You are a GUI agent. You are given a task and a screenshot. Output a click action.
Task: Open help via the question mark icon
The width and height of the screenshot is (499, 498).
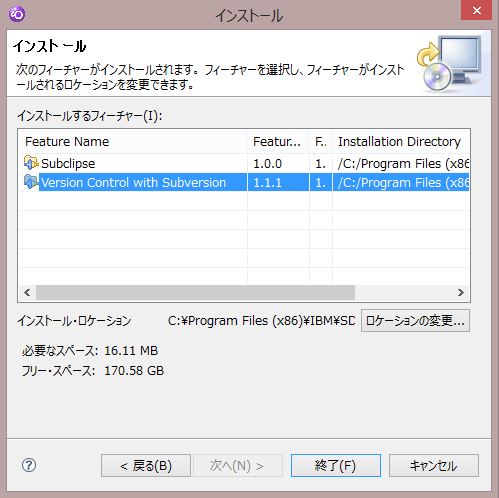29,465
